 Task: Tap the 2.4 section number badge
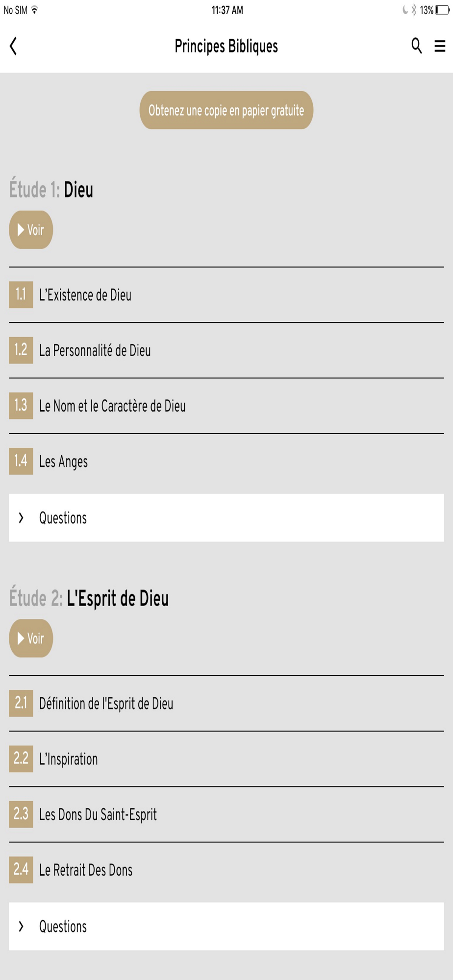point(21,870)
